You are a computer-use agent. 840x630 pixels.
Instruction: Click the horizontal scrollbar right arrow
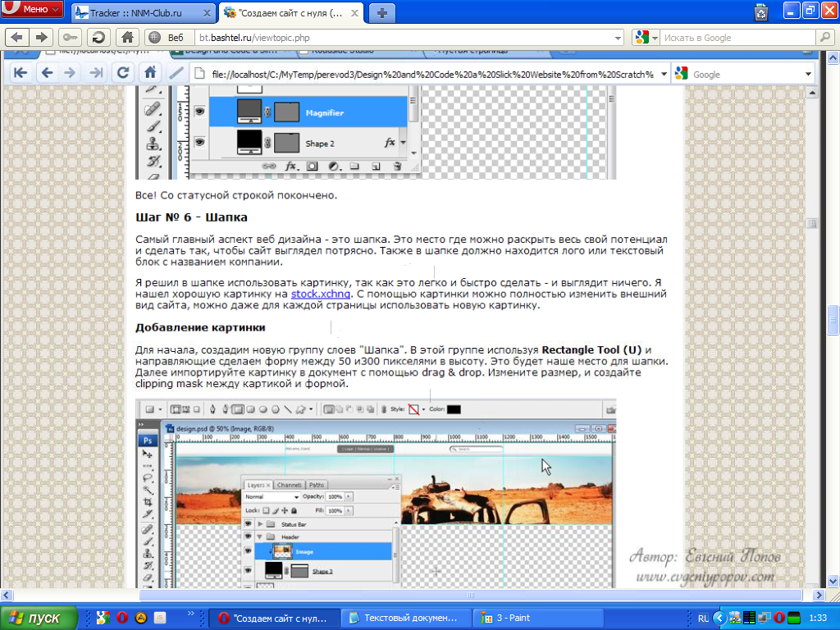[819, 595]
